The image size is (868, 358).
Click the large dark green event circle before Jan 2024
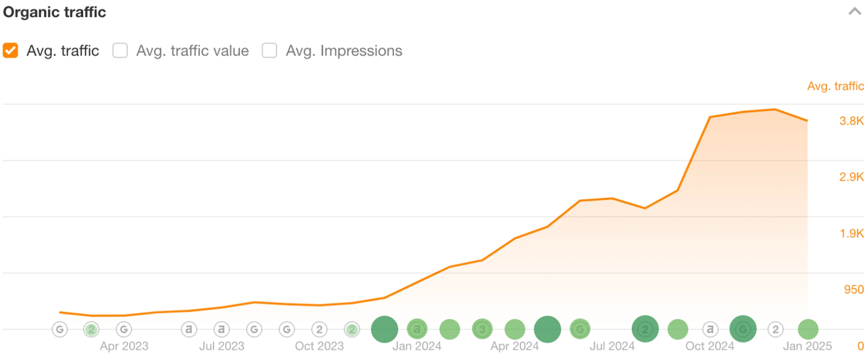point(384,329)
